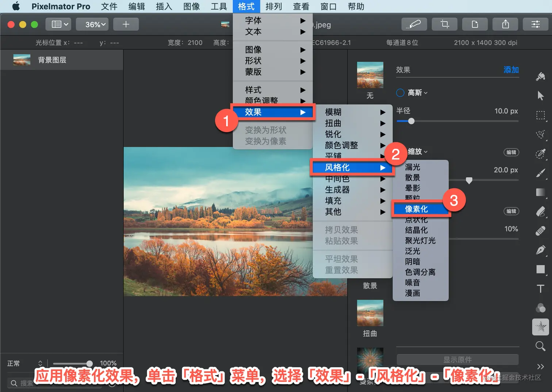Expand the 模糊 effects submenu
Image resolution: width=552 pixels, height=392 pixels.
[x=353, y=112]
